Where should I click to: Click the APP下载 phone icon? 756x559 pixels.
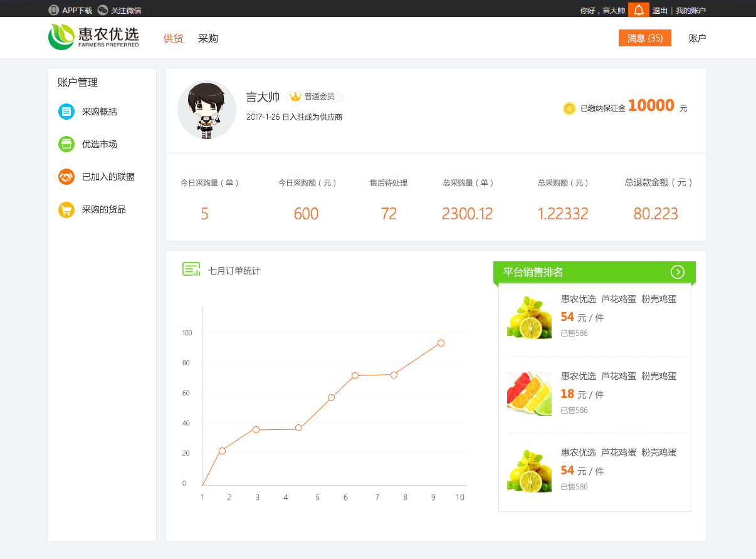point(54,10)
